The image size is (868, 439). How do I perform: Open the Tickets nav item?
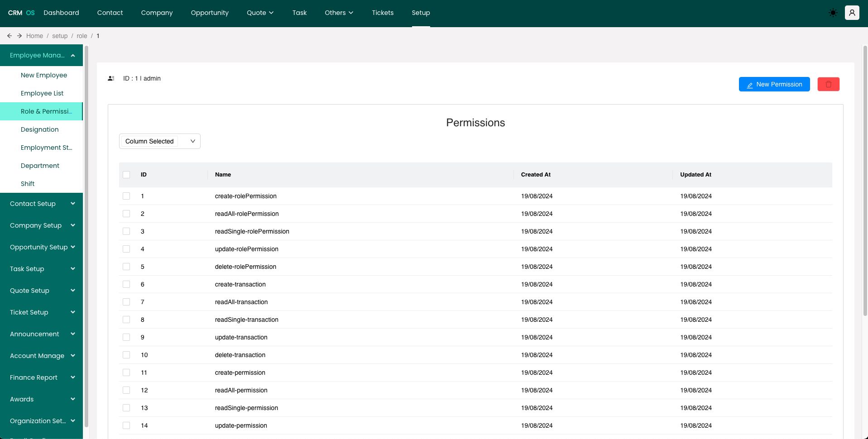[x=383, y=13]
